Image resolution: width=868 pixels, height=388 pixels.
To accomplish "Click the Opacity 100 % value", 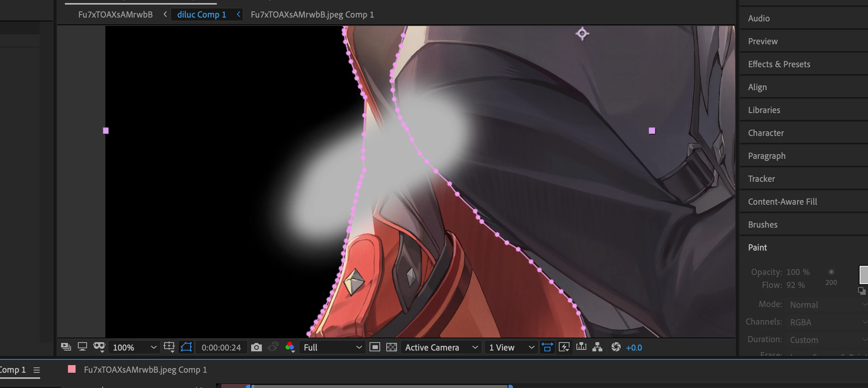I will point(798,272).
